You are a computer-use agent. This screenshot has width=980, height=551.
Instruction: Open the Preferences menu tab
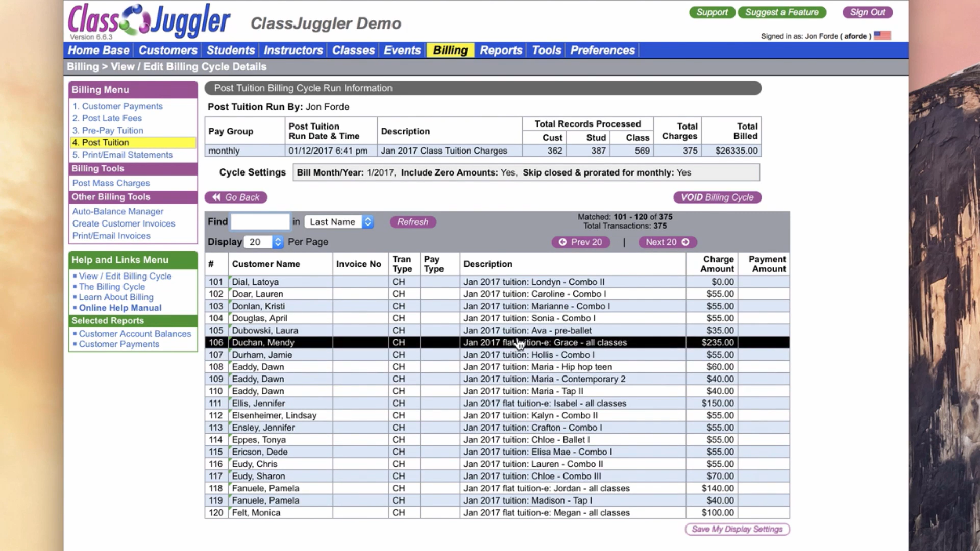click(602, 51)
